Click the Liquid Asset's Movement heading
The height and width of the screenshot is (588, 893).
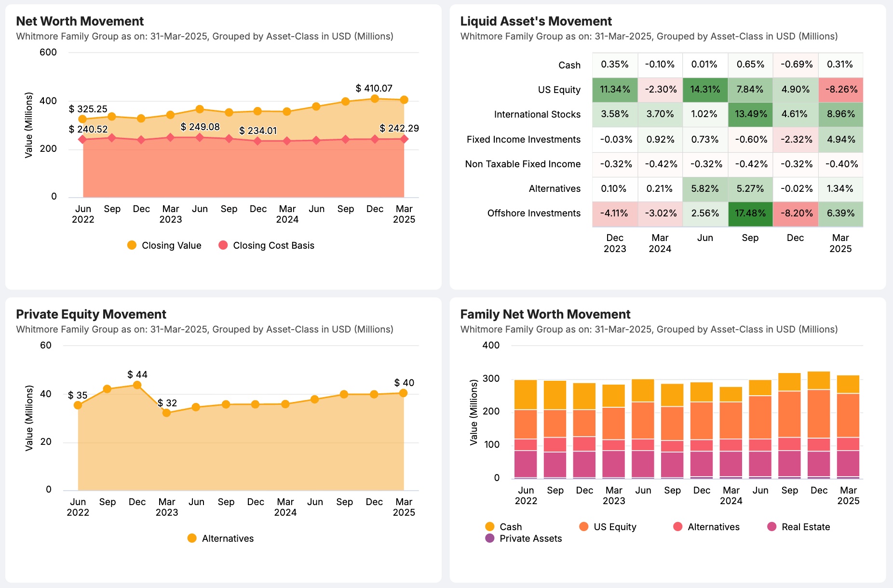coord(536,21)
